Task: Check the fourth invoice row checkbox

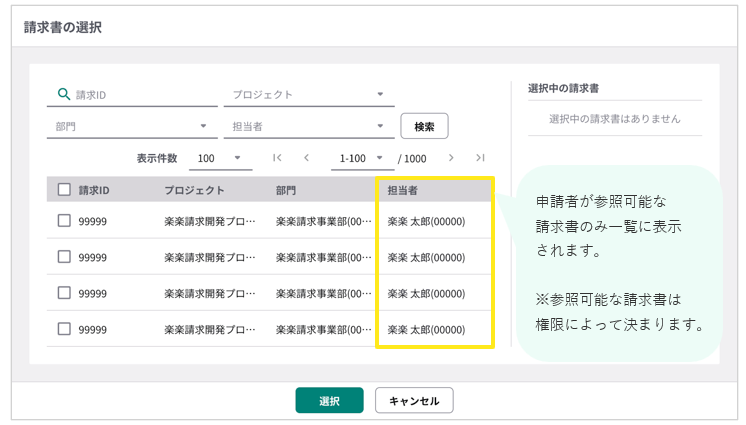Action: [64, 329]
